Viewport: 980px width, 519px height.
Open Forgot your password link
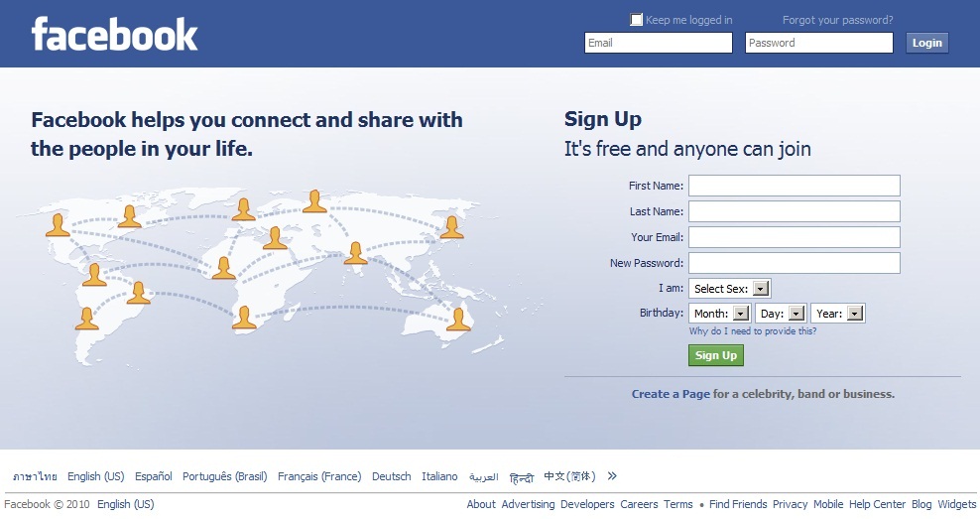point(837,20)
